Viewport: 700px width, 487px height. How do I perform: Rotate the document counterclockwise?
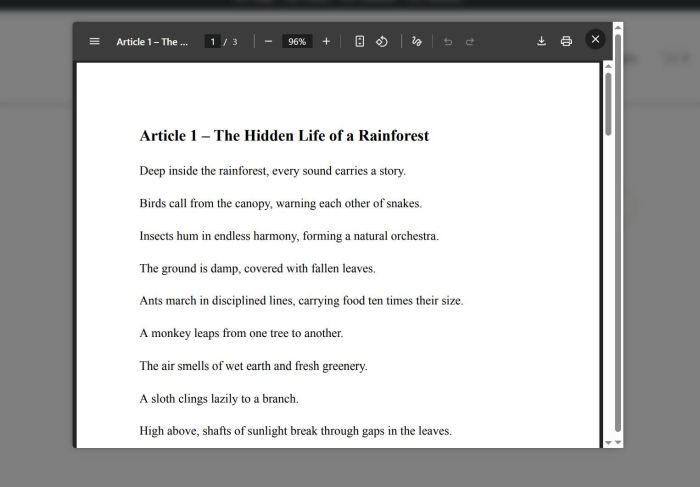(382, 41)
